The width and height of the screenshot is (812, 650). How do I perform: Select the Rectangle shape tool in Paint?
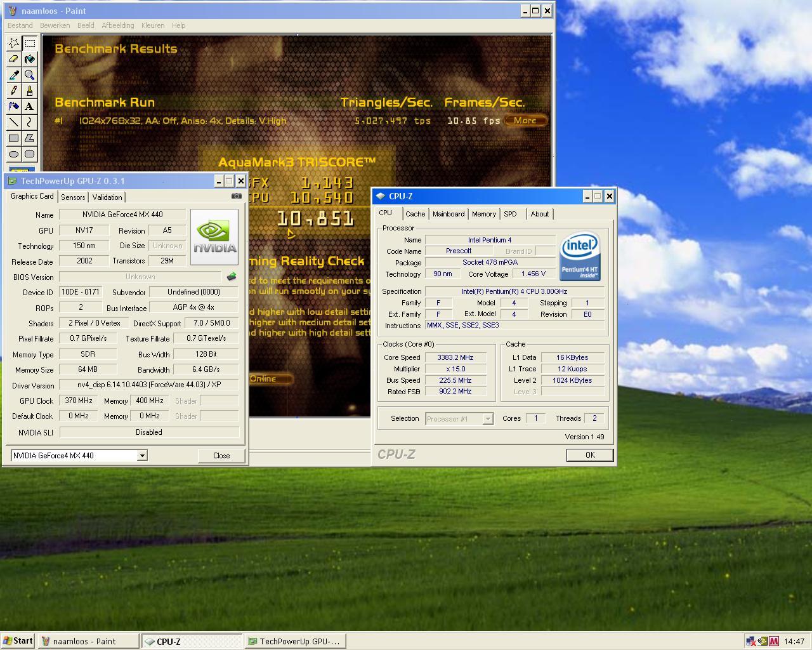pos(13,138)
